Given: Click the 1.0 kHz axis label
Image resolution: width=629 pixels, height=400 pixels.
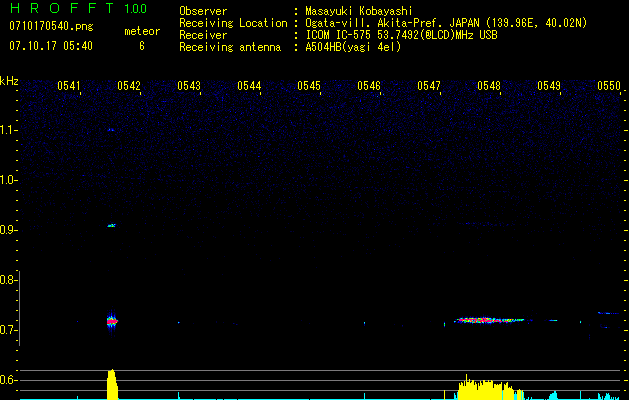Looking at the screenshot, I should pos(9,180).
